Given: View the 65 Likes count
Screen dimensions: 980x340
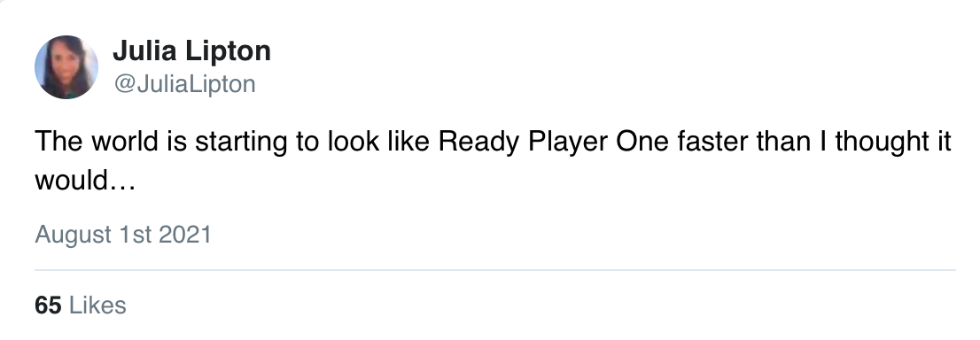Looking at the screenshot, I should pyautogui.click(x=81, y=305).
